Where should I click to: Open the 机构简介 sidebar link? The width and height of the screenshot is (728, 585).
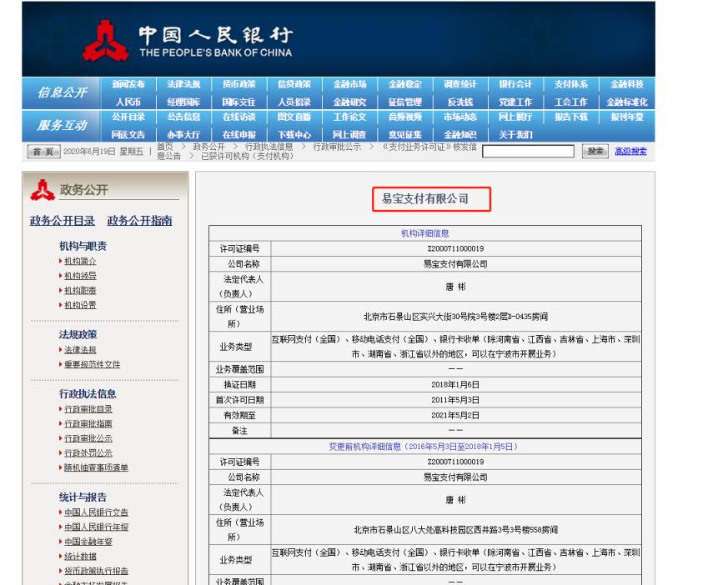point(80,261)
